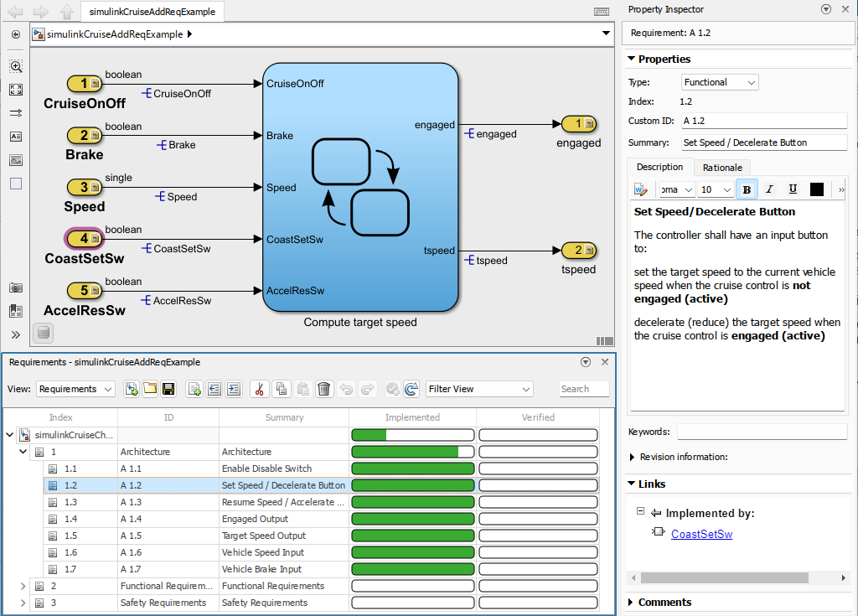Viewport: 858px width, 616px height.
Task: Open the text color swatch in the Description toolbar
Action: pyautogui.click(x=816, y=189)
